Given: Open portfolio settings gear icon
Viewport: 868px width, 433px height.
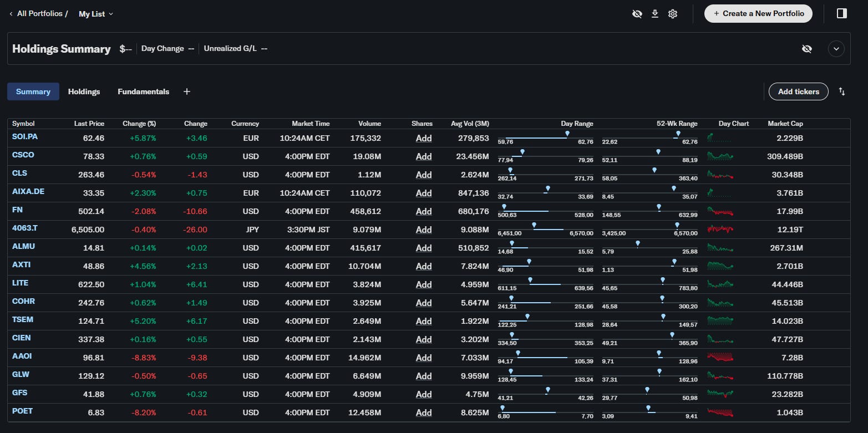Looking at the screenshot, I should tap(673, 13).
